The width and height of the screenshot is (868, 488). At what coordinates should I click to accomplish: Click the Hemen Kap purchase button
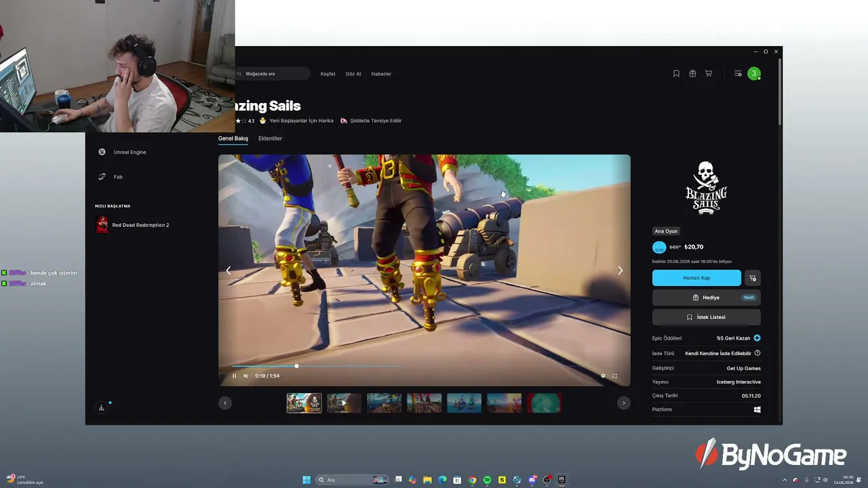pyautogui.click(x=696, y=278)
